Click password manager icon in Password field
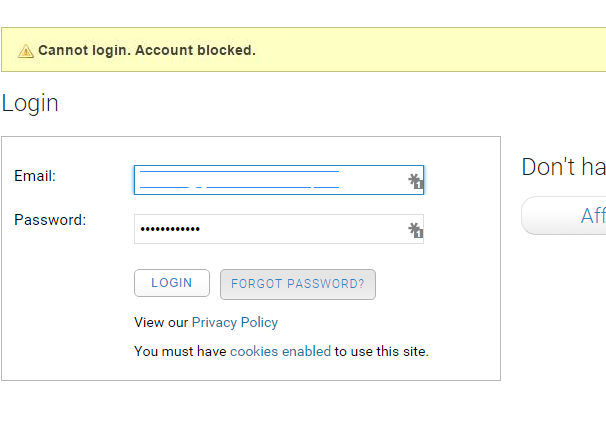Screen dimensions: 606x425 pos(415,231)
